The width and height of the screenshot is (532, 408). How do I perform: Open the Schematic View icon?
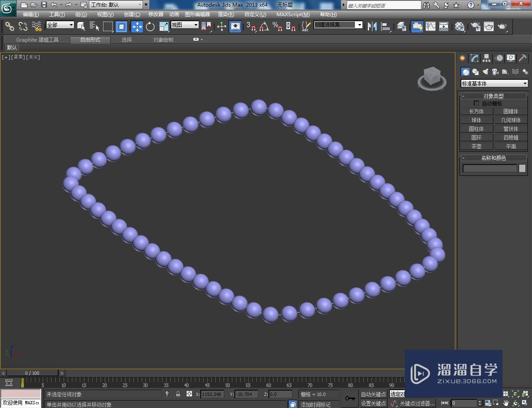pyautogui.click(x=444, y=27)
